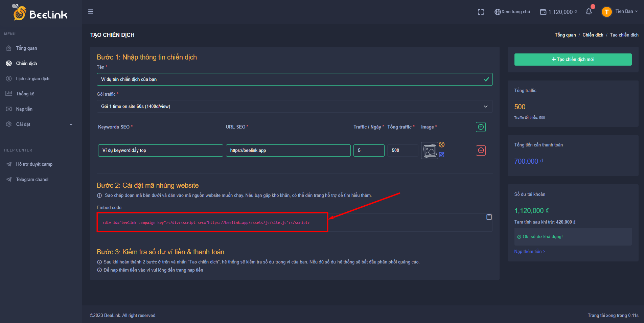Image resolution: width=644 pixels, height=323 pixels.
Task: Click the 700.000 đ total payment amount
Action: click(x=529, y=161)
